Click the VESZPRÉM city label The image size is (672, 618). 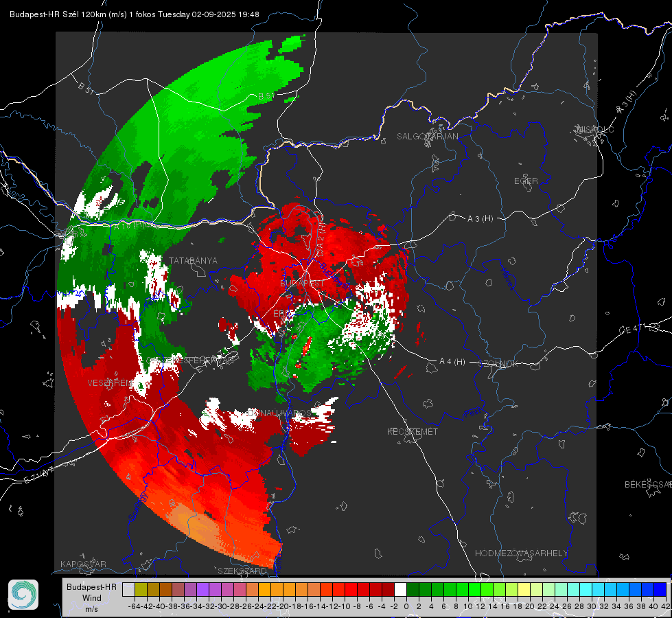tap(109, 382)
